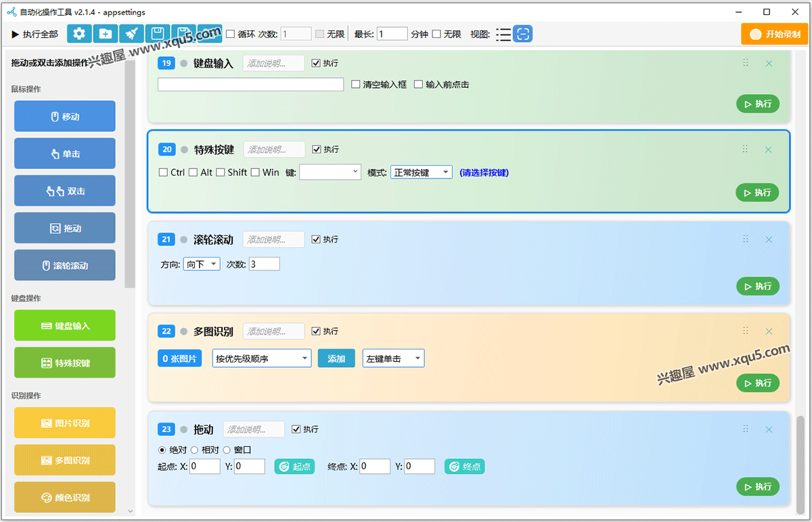Enable the 循环 loop checkbox
Screen dimensions: 812x522
point(231,34)
